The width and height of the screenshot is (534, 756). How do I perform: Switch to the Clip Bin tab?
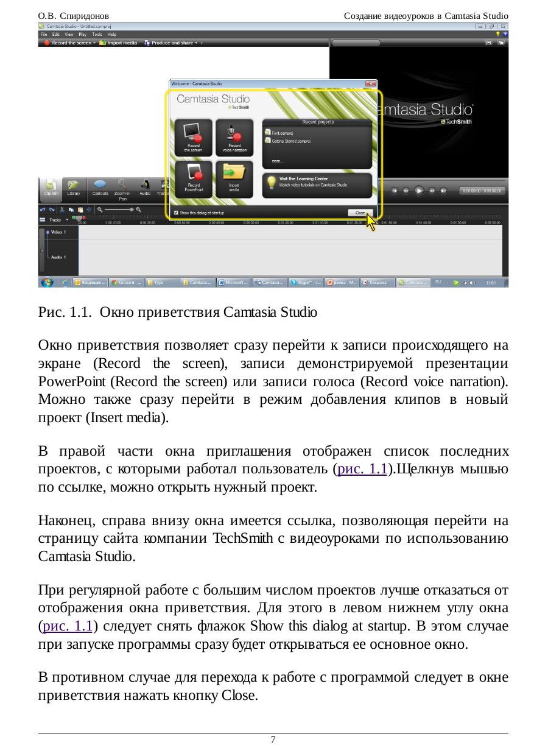(51, 189)
